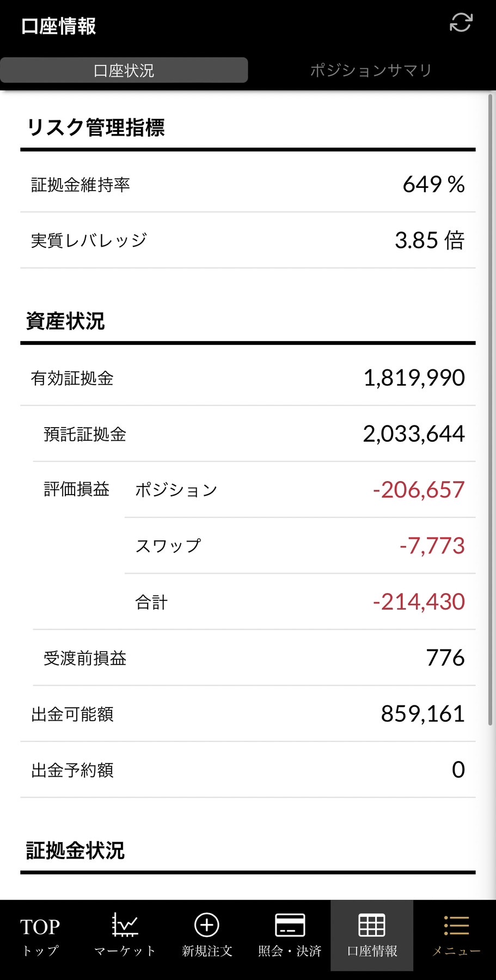The image size is (496, 980).
Task: Select the 証拠金維持率 row
Action: coord(248,185)
